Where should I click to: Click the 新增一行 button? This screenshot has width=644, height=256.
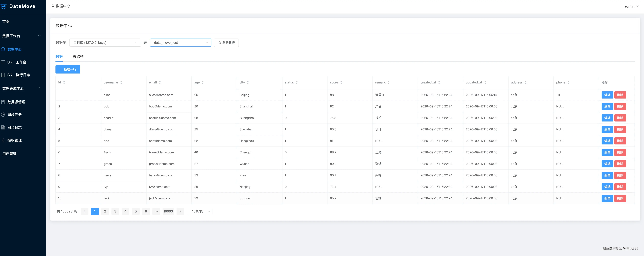point(68,69)
